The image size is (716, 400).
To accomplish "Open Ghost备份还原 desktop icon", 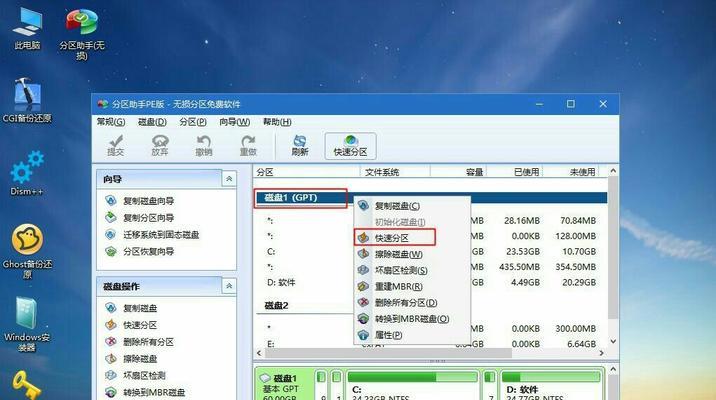I will pyautogui.click(x=27, y=251).
